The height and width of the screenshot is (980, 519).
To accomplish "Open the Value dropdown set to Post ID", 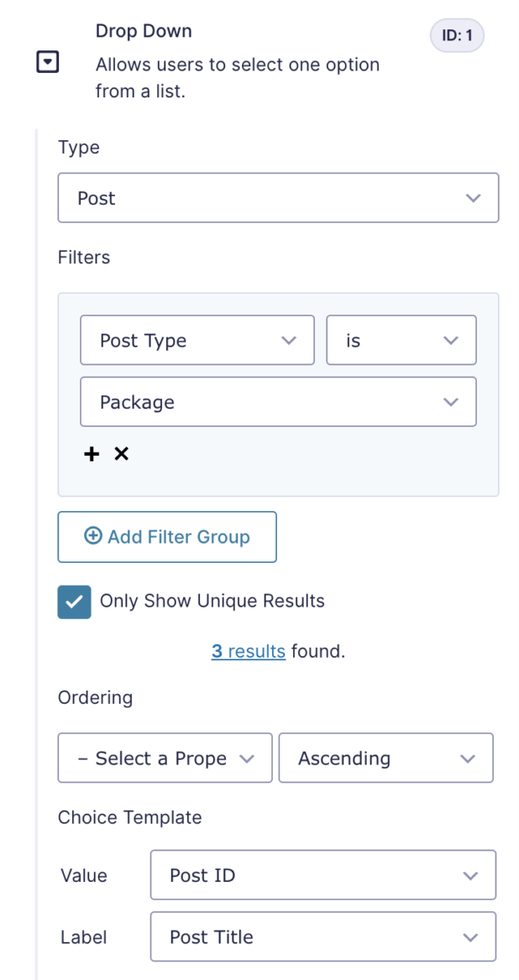I will pyautogui.click(x=322, y=874).
